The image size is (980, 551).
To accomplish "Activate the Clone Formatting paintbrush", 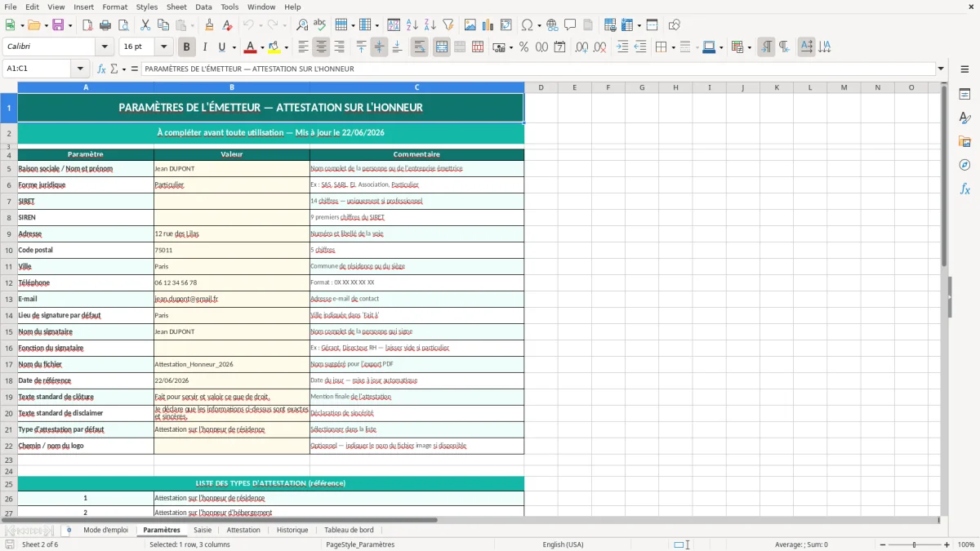I will (210, 25).
